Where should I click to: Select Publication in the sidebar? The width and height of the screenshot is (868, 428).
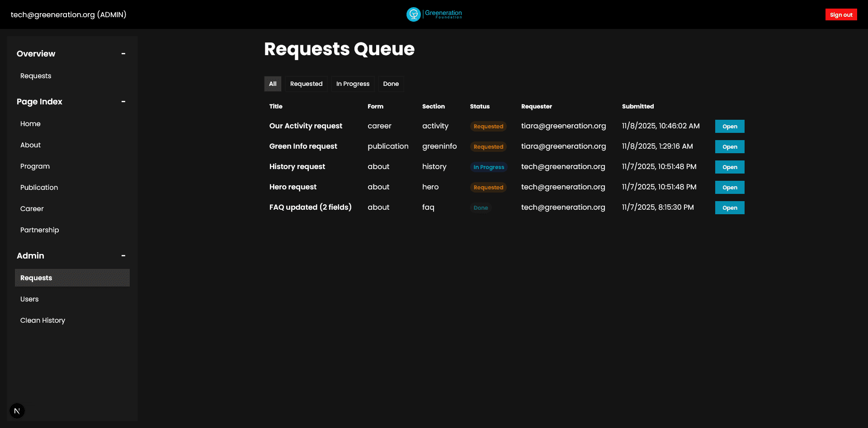pos(39,187)
